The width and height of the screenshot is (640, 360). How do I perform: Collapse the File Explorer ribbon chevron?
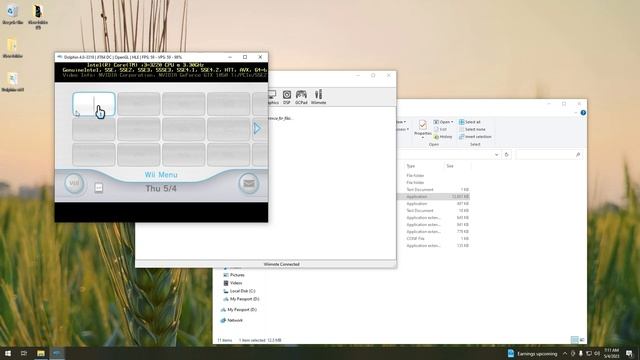pos(576,113)
